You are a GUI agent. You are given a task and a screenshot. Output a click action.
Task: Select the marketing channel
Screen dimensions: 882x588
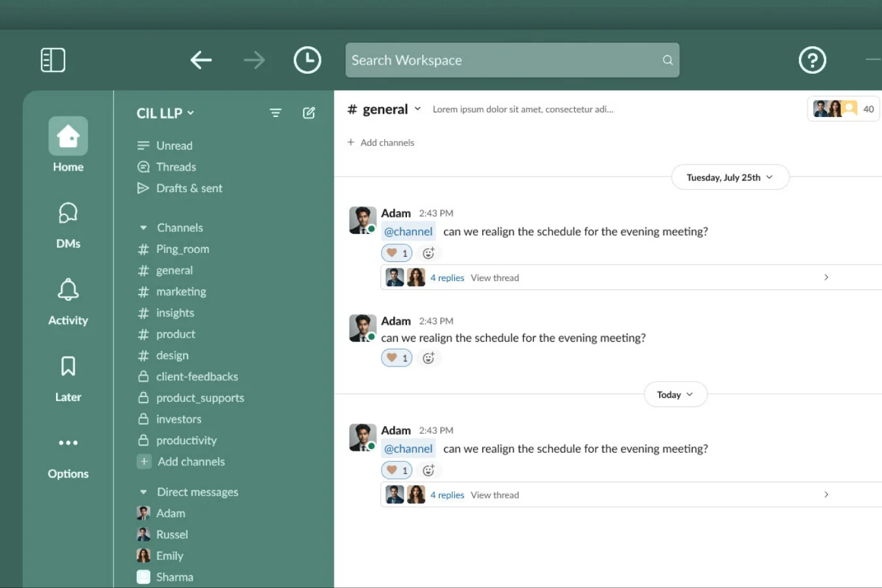(x=181, y=291)
